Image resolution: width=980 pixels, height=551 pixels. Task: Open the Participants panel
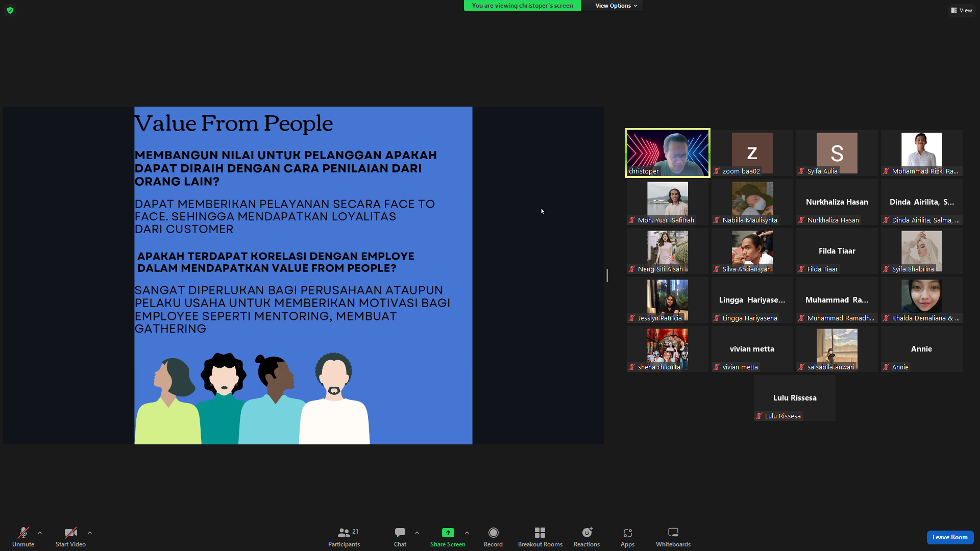(x=344, y=537)
